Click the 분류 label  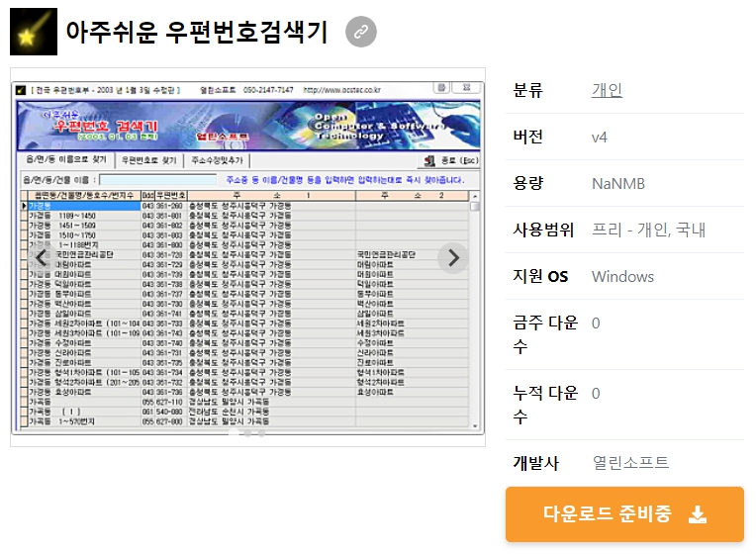[x=528, y=90]
